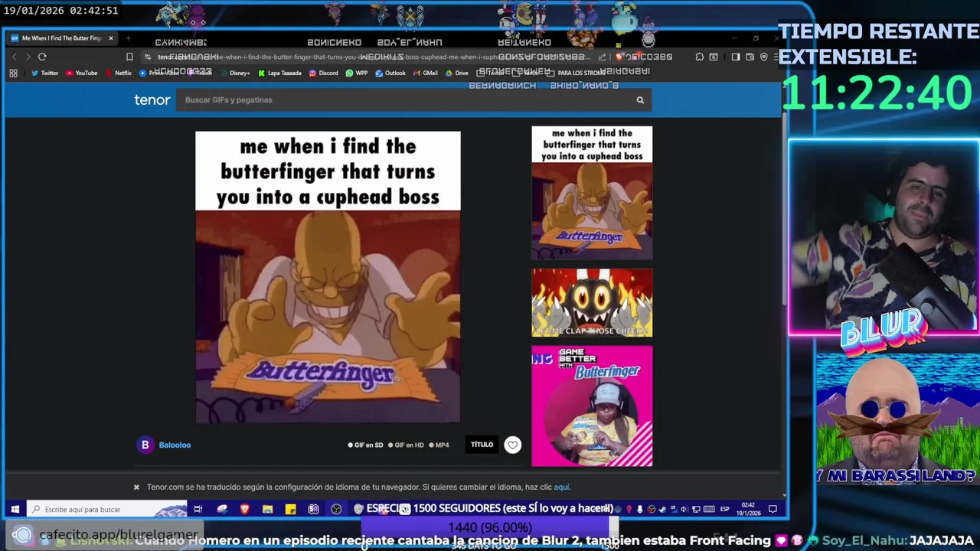Viewport: 980px width, 551px height.
Task: Open the Outlook bookmark
Action: [x=390, y=73]
